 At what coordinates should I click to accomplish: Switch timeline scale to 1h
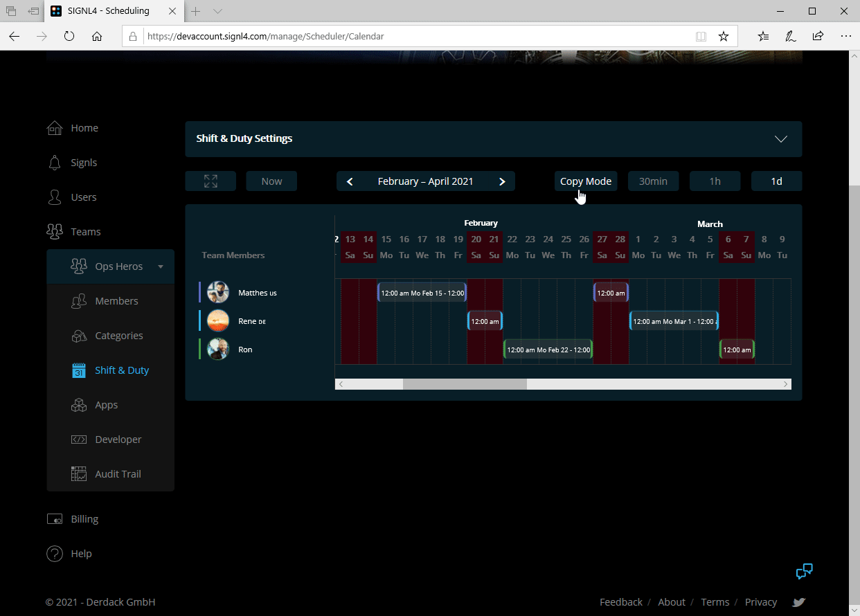click(715, 181)
